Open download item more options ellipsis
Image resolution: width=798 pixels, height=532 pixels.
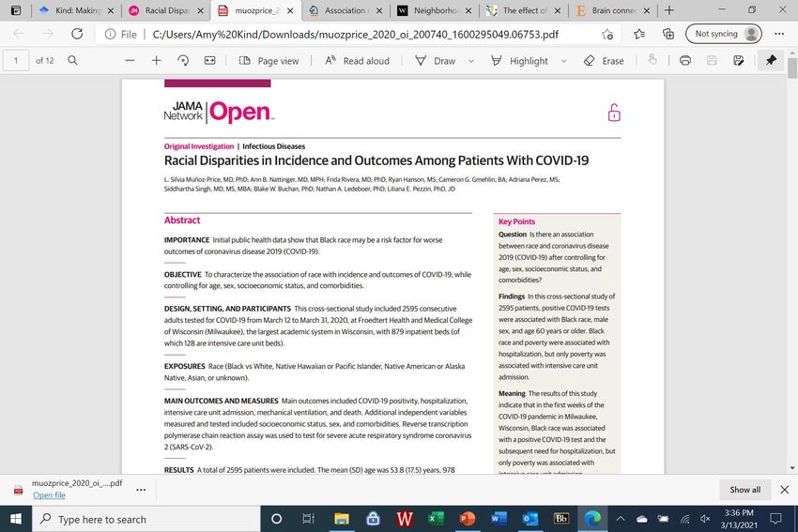pos(141,489)
